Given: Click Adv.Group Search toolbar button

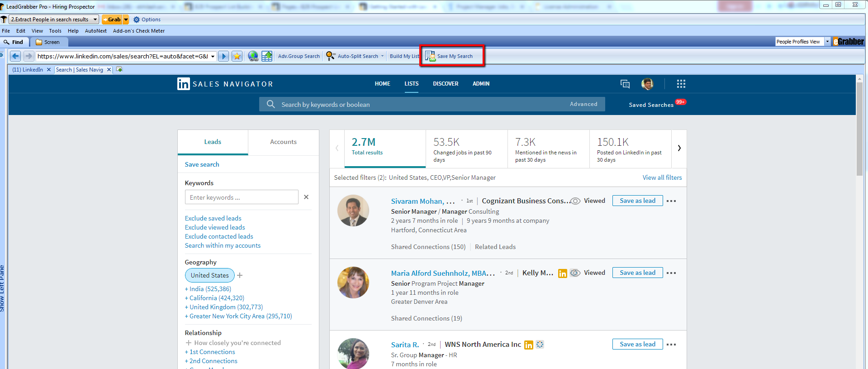Looking at the screenshot, I should 299,56.
